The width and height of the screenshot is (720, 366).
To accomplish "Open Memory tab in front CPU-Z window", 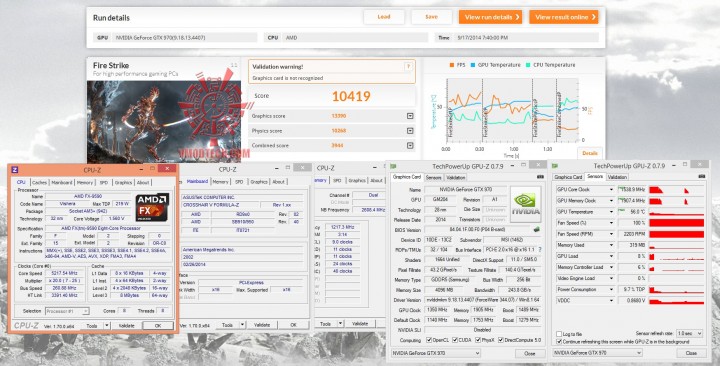I will [x=85, y=182].
